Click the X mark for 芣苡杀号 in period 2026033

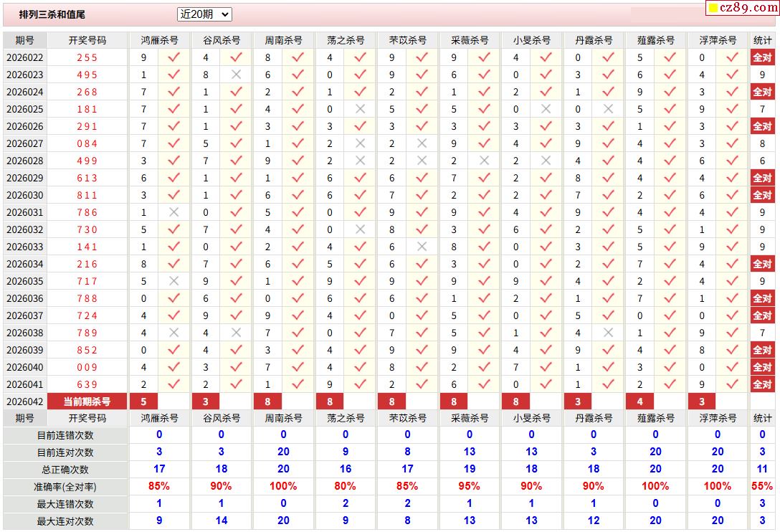(x=422, y=247)
